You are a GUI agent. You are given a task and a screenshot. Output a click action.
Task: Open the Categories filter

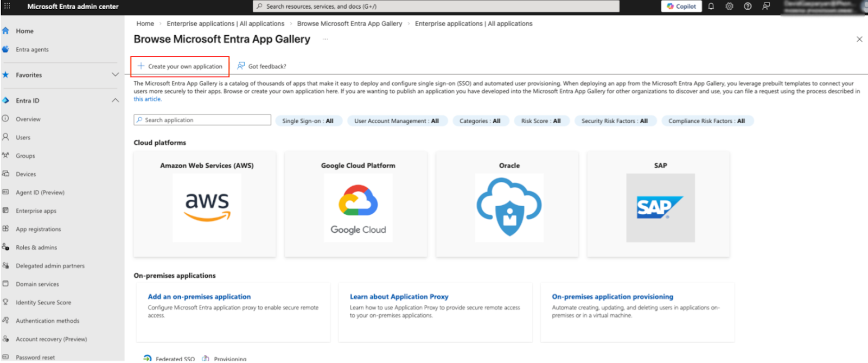(480, 121)
